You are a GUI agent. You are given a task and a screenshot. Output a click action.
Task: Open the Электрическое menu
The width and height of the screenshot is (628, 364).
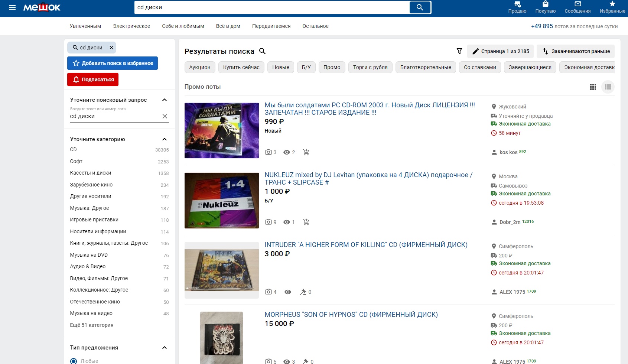pyautogui.click(x=131, y=26)
